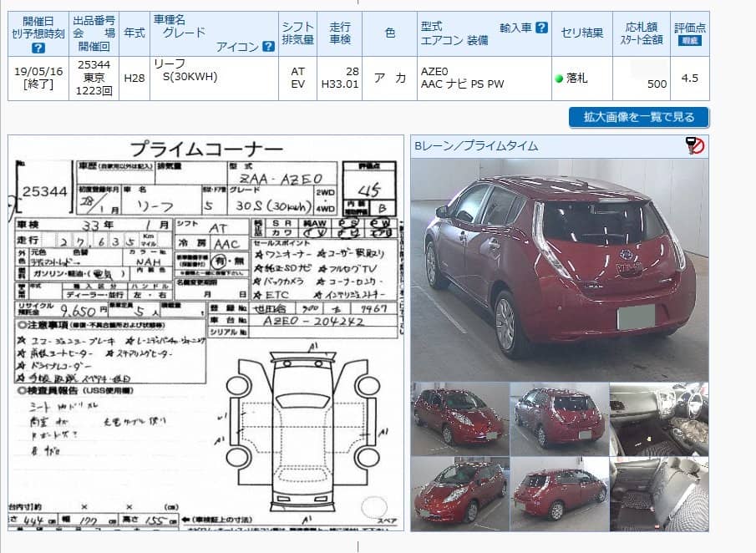Image resolution: width=756 pixels, height=553 pixels.
Task: Open the large red Leaf rear photo
Action: coord(559,269)
